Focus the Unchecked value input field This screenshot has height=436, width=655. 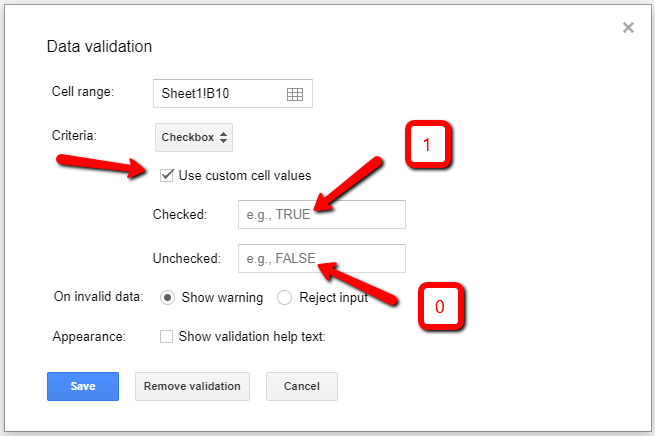pos(321,258)
